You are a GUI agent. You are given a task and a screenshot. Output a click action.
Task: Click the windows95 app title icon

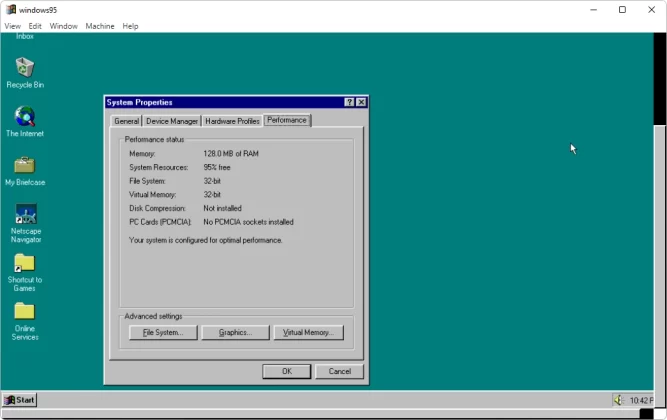11,9
